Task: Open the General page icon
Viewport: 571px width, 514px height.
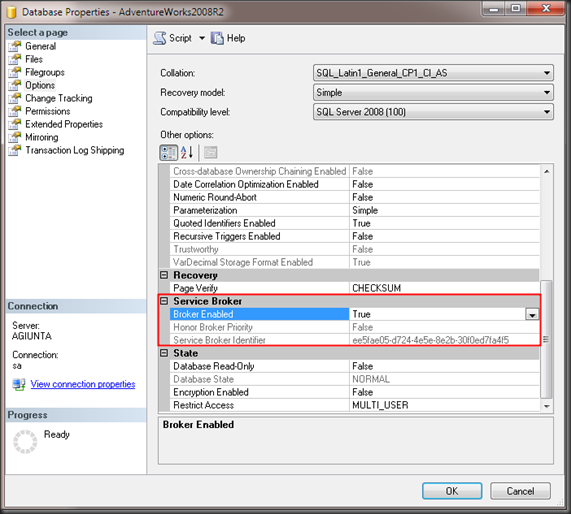Action: 15,46
